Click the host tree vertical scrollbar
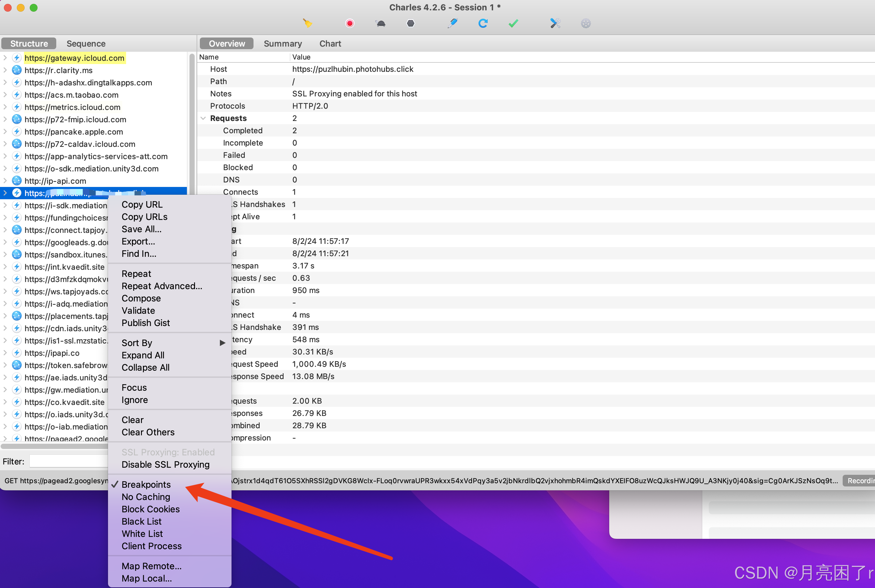This screenshot has width=875, height=588. tap(192, 124)
